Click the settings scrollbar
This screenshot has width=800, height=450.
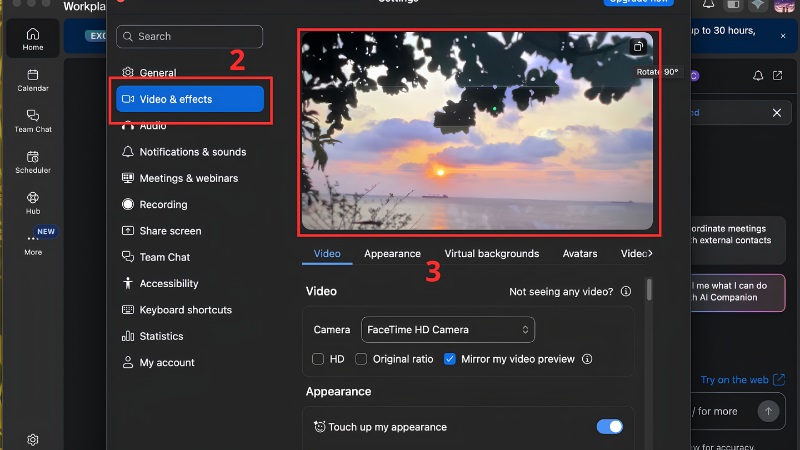[x=649, y=290]
